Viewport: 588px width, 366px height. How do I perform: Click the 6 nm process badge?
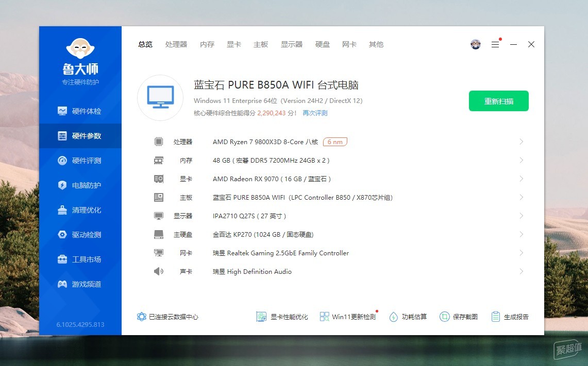pos(335,142)
